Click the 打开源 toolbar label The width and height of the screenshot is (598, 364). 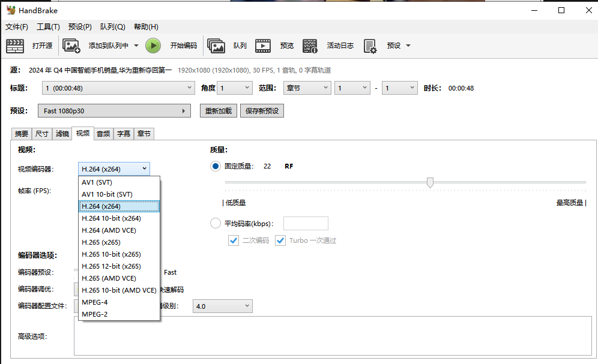click(43, 46)
